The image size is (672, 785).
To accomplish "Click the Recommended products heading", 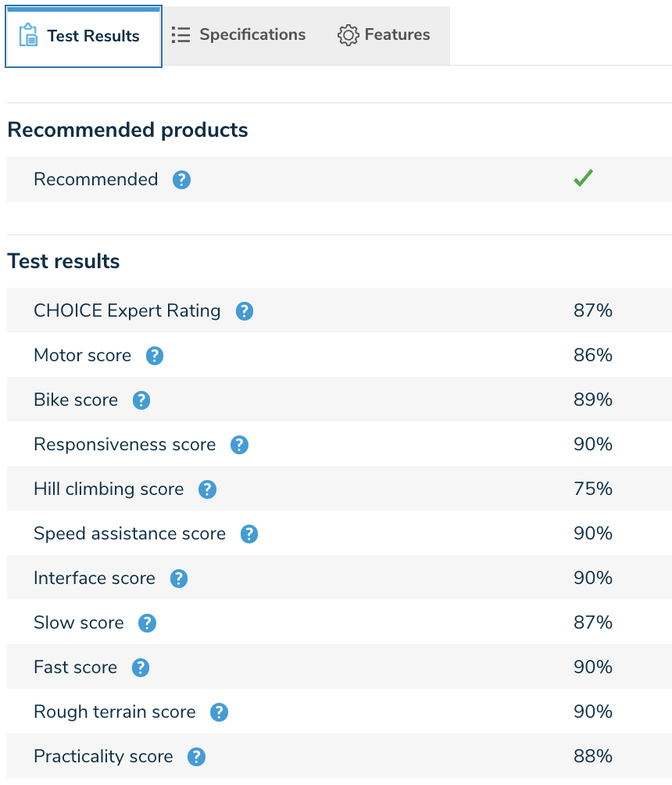I will tap(127, 130).
